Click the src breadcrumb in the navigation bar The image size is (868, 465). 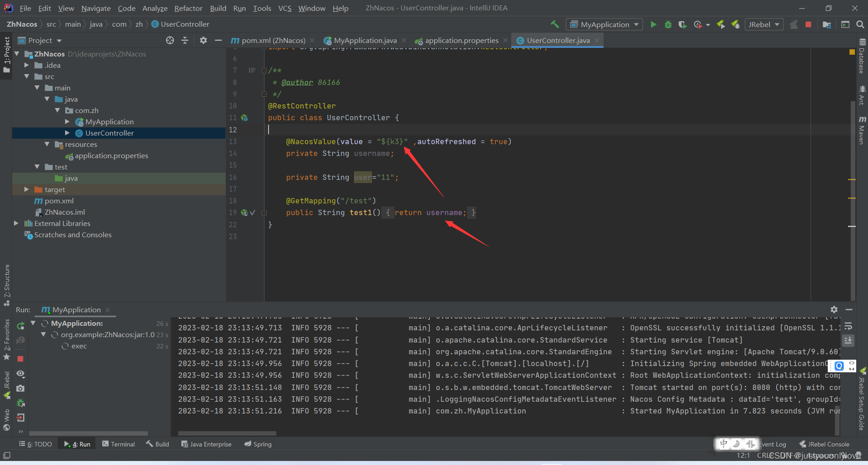[x=51, y=24]
